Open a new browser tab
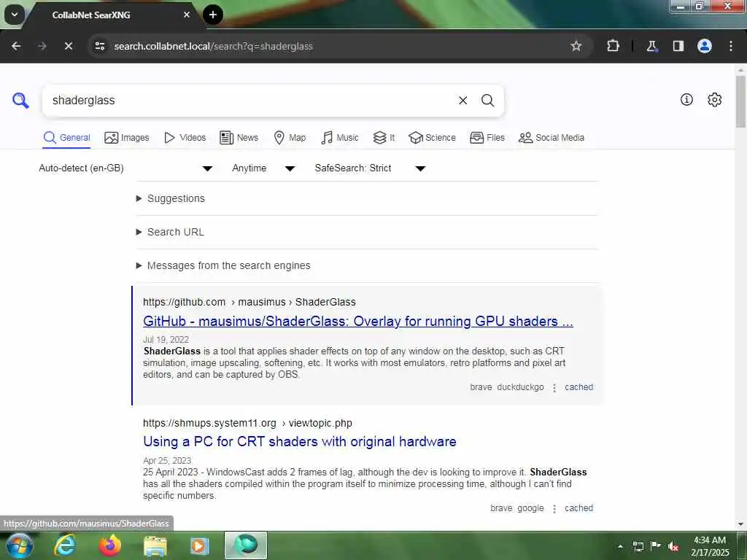 click(x=213, y=15)
